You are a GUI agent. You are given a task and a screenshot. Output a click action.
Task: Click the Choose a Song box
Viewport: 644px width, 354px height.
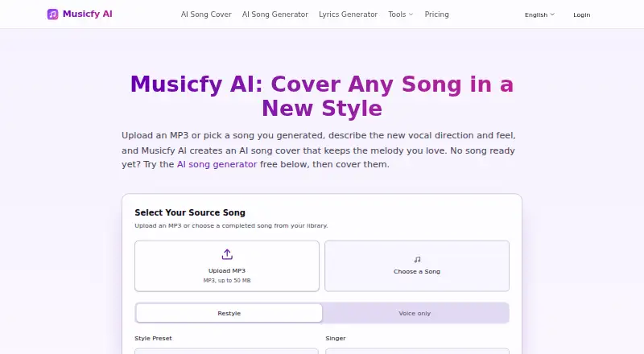click(x=417, y=266)
